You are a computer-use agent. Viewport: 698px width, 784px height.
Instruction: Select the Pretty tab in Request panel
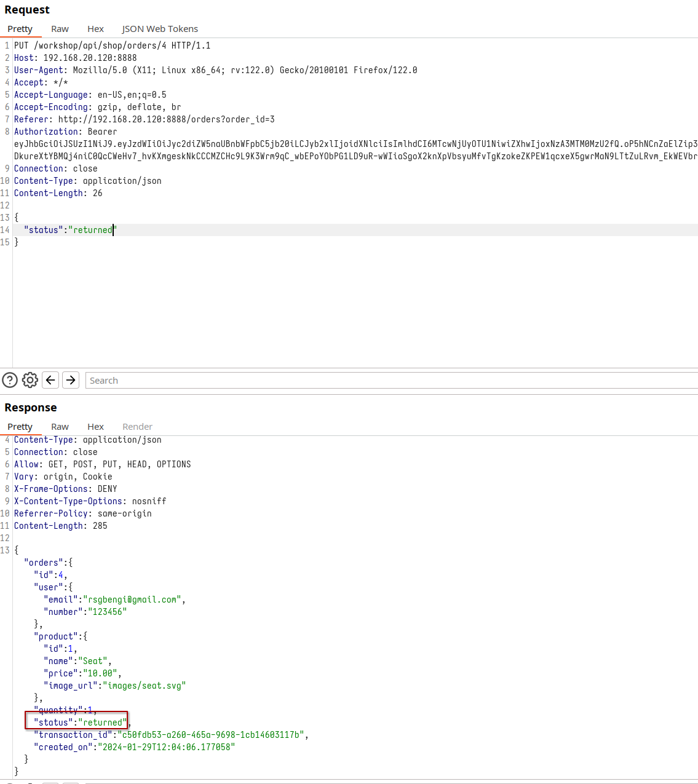tap(20, 29)
